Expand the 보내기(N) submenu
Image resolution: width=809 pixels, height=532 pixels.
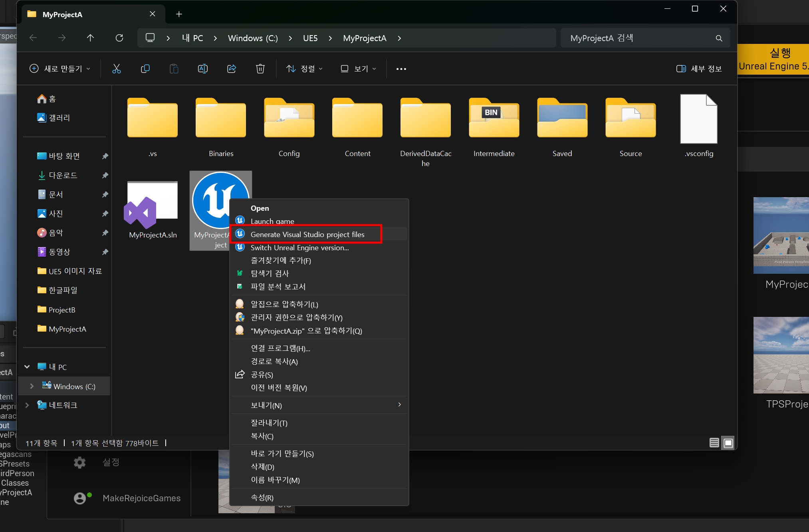[319, 405]
